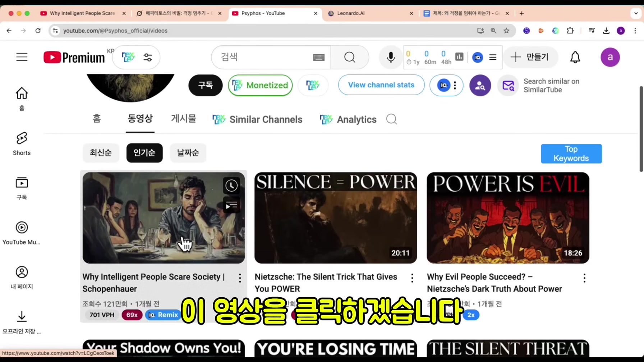Open Search similar on SimilarTube link

pyautogui.click(x=551, y=86)
